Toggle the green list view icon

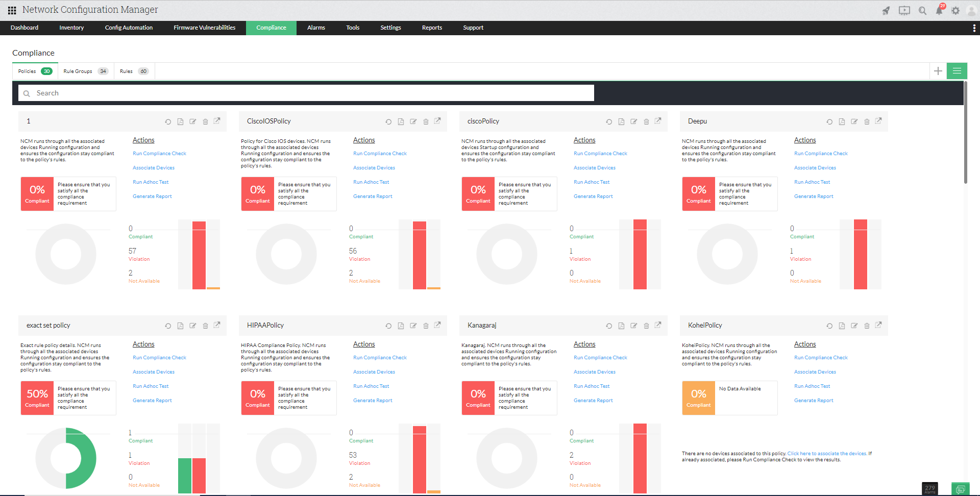coord(957,71)
